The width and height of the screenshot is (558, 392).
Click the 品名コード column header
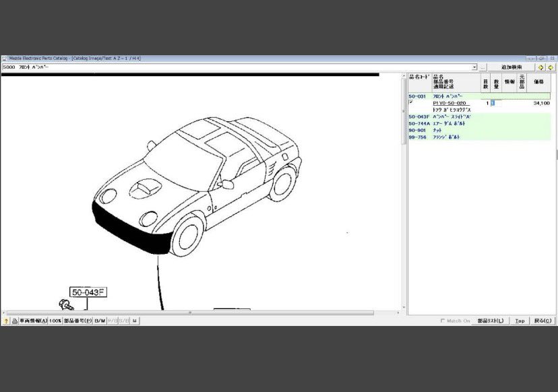(420, 83)
